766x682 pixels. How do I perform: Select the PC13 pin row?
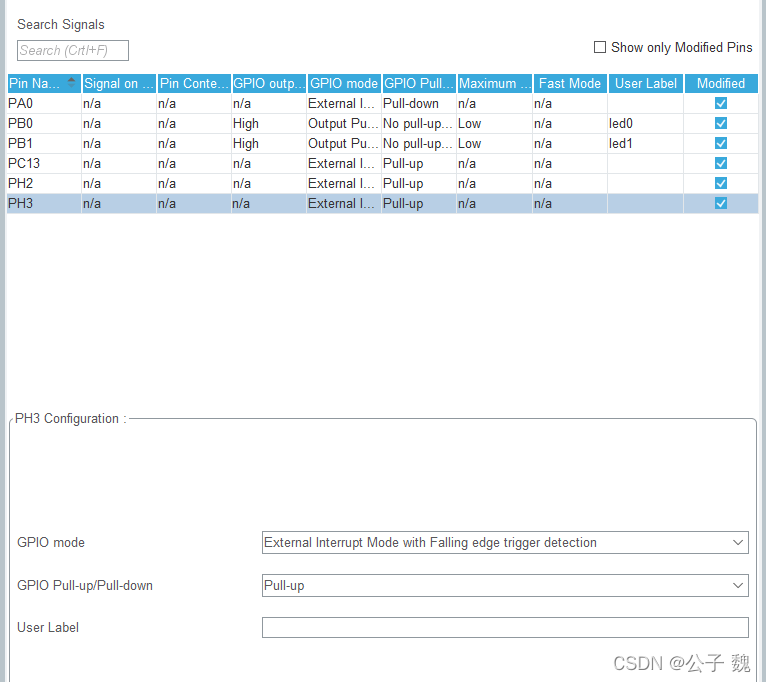[383, 164]
